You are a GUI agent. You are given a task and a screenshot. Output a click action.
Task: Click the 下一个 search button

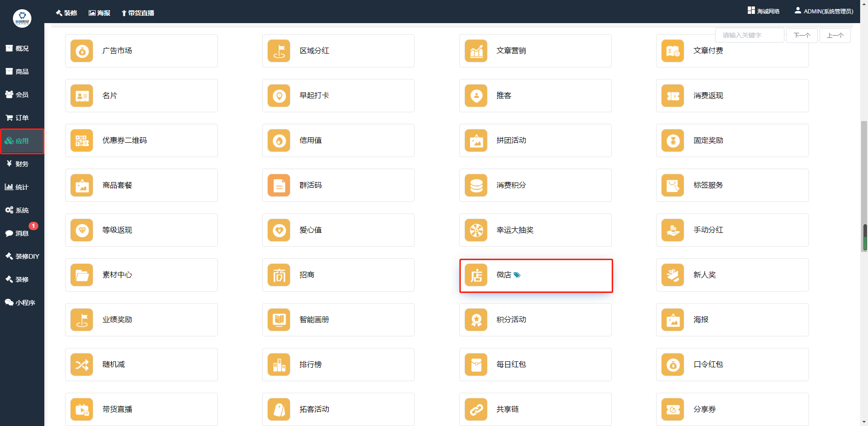tap(802, 36)
